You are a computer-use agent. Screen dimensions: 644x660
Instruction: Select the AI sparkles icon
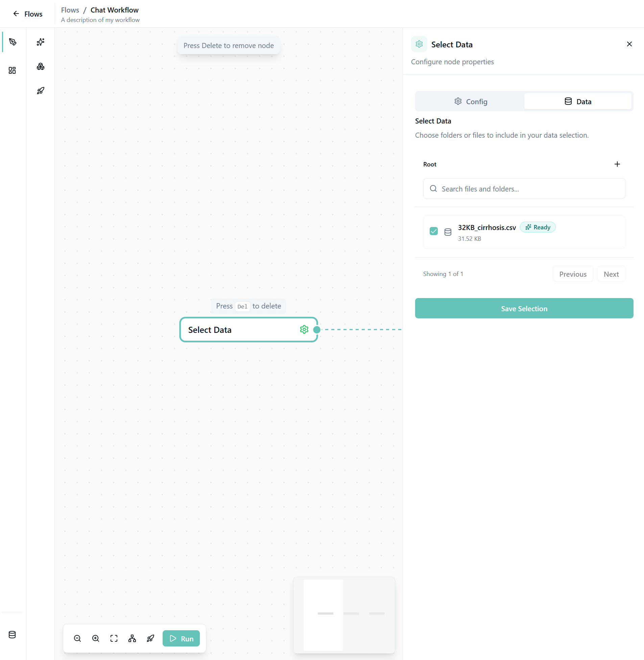click(41, 42)
